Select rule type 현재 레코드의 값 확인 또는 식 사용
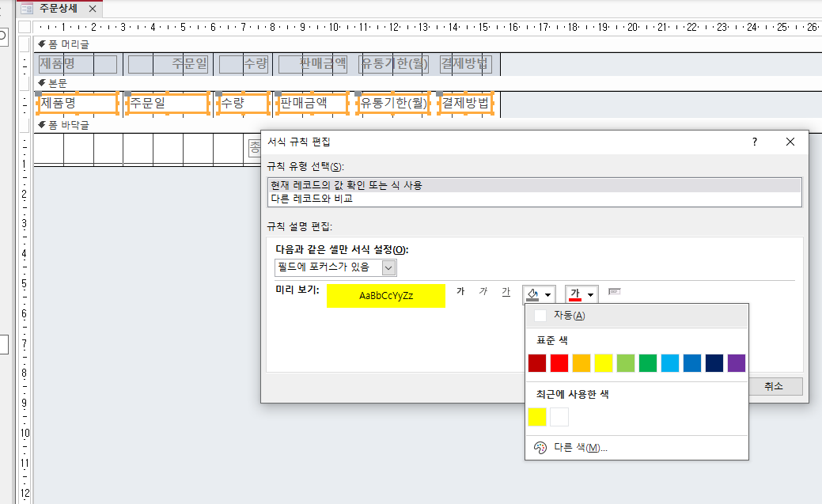The height and width of the screenshot is (504, 822). click(x=347, y=185)
